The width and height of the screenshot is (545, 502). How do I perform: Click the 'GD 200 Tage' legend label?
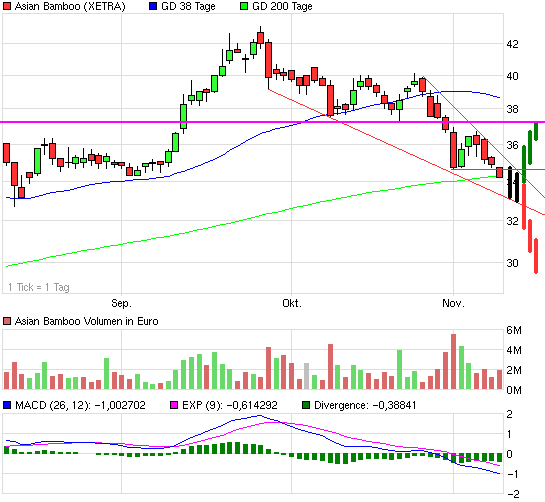(282, 6)
